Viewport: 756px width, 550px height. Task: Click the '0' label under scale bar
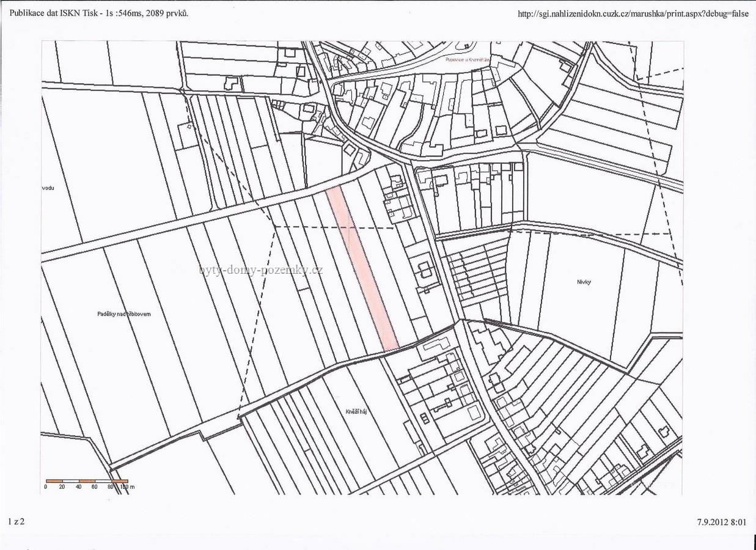tap(46, 487)
